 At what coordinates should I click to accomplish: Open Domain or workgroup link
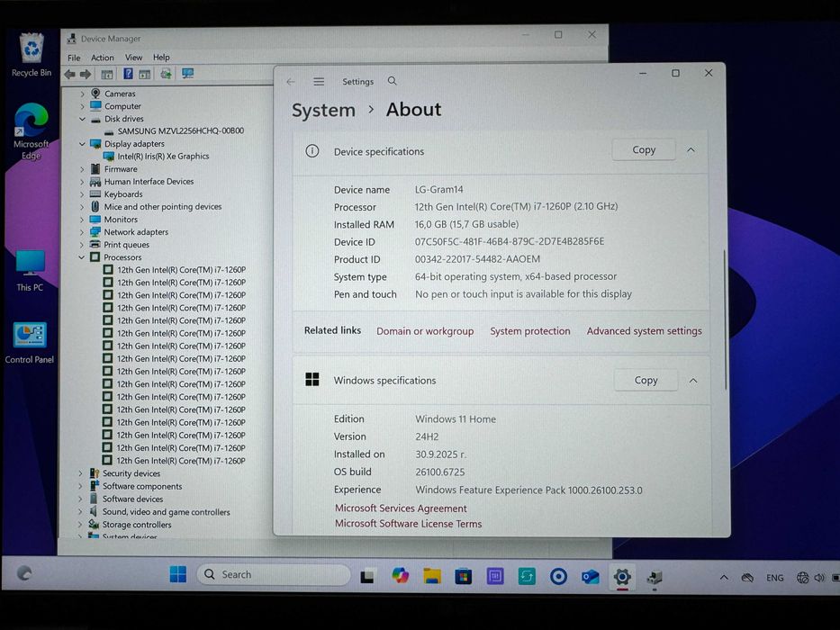[x=425, y=331]
